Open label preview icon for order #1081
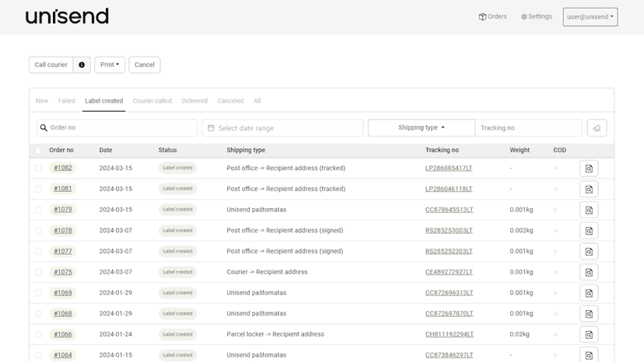 (589, 190)
